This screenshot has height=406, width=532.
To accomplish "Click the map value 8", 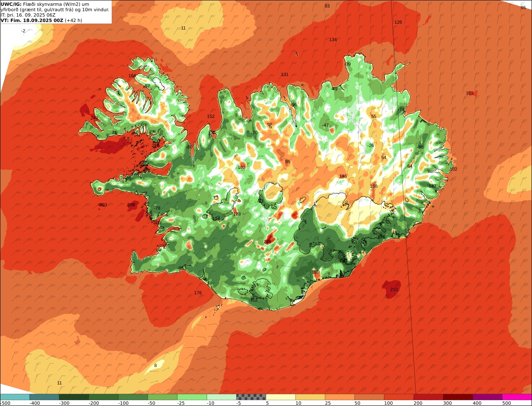I will tap(155, 365).
